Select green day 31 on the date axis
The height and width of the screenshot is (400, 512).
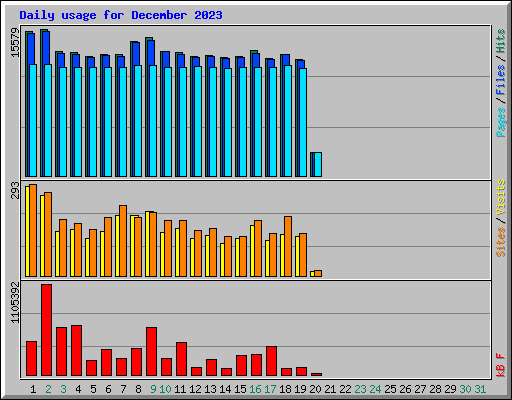(480, 389)
